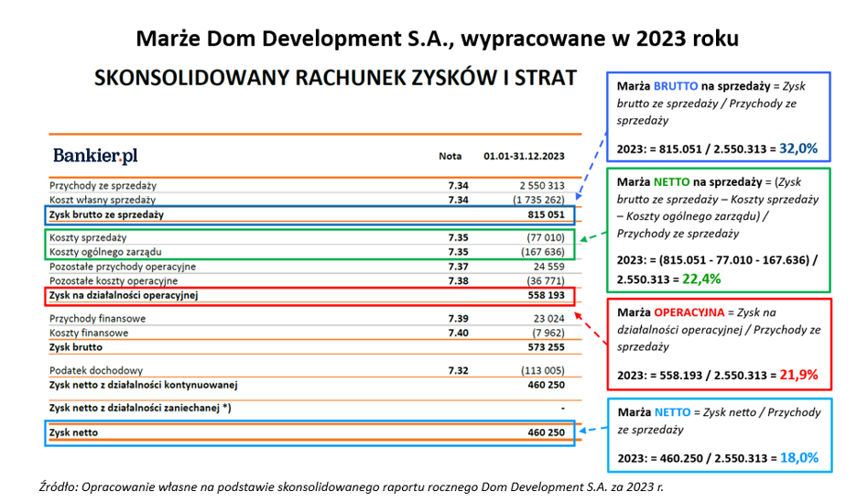Click the red-boxed 'Zysk na działalności operacyjnej' row

310,296
